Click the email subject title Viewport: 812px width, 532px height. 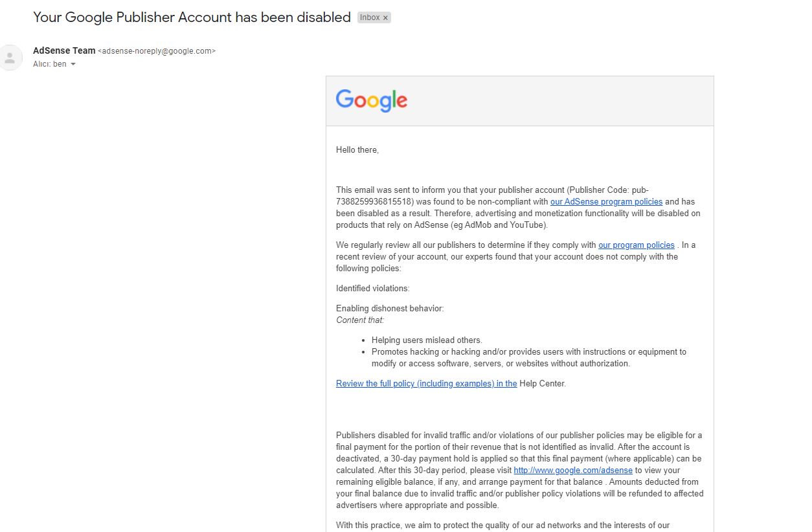tap(192, 17)
